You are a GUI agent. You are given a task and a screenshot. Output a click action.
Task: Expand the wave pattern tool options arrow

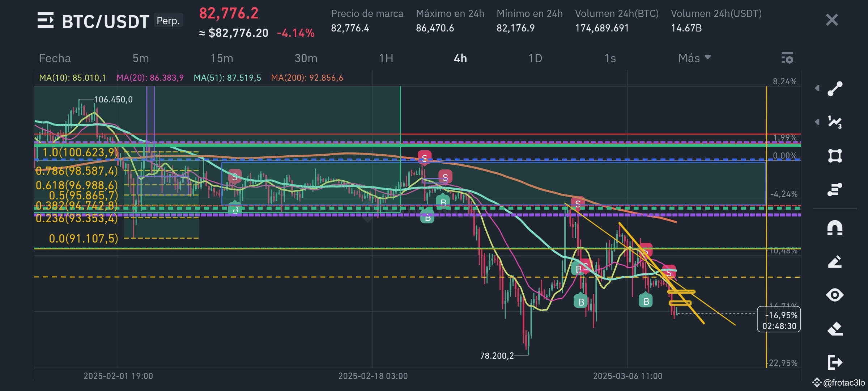817,122
